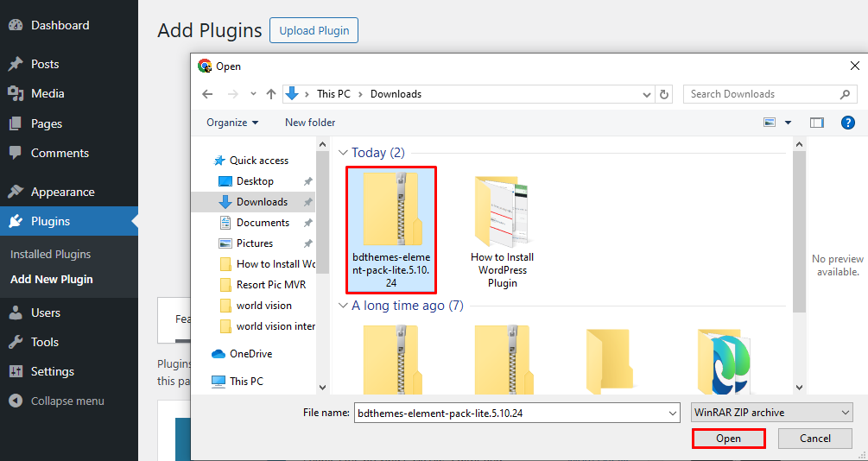Select Pictures in the navigation pane
The image size is (868, 461).
(x=255, y=243)
